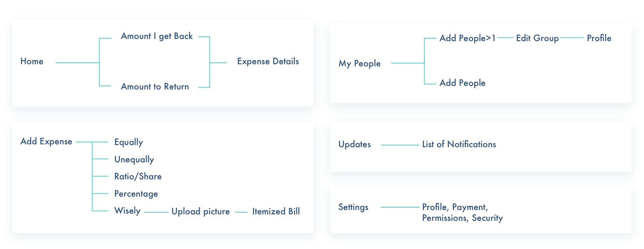The width and height of the screenshot is (644, 249).
Task: Open the Itemized Bill node
Action: pos(276,212)
